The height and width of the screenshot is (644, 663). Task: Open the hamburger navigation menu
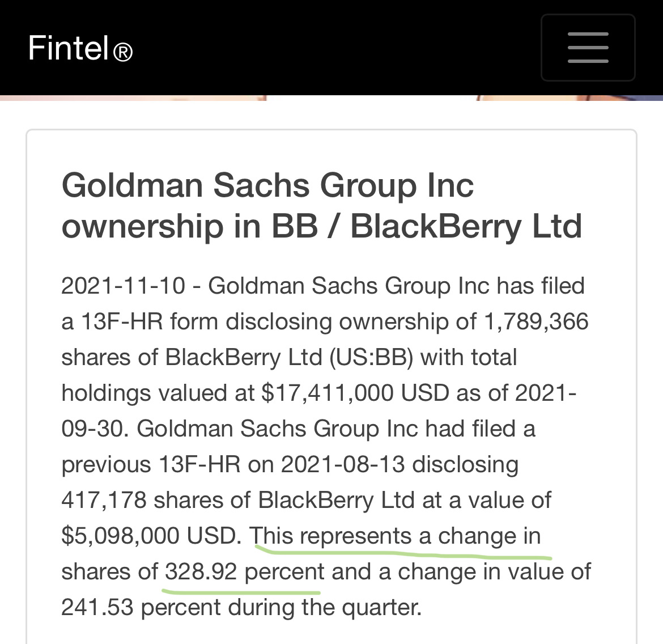(588, 48)
